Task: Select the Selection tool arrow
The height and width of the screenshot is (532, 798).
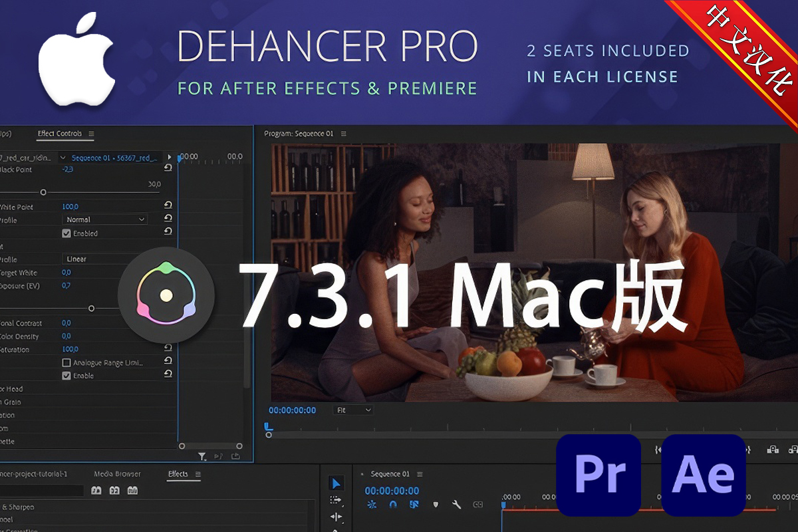Action: pos(336,483)
